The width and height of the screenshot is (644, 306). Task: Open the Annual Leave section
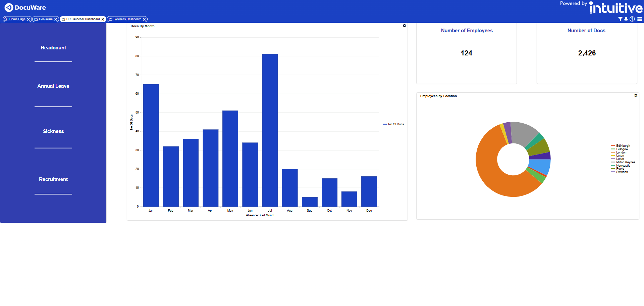[53, 86]
